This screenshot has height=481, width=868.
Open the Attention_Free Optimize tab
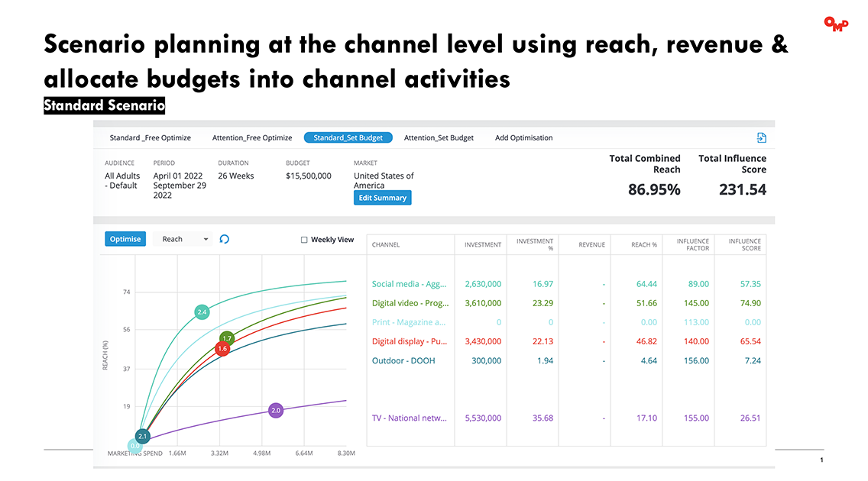tap(252, 137)
